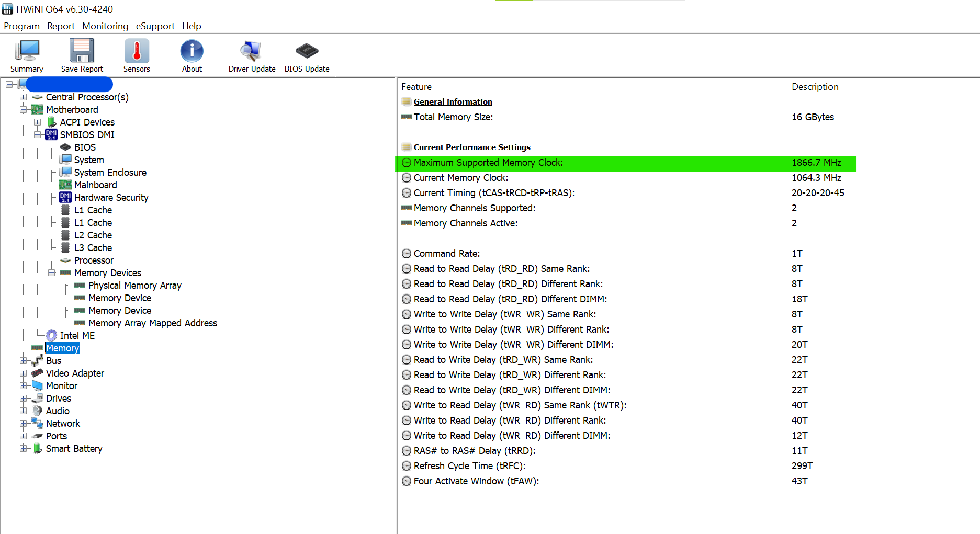Select the highlighted Memory tree item

62,348
